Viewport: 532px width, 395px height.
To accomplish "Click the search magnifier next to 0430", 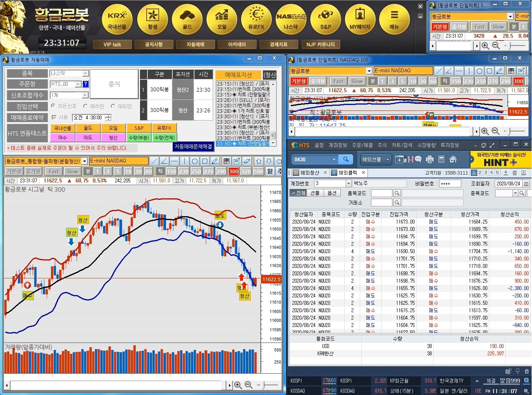I will coord(345,159).
